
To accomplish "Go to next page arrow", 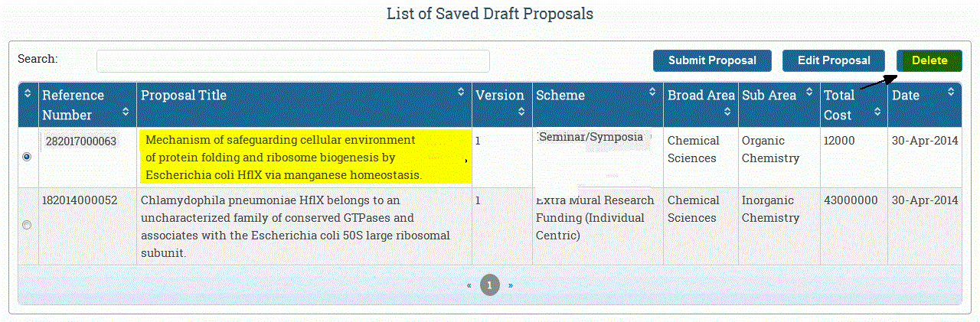I will click(511, 285).
